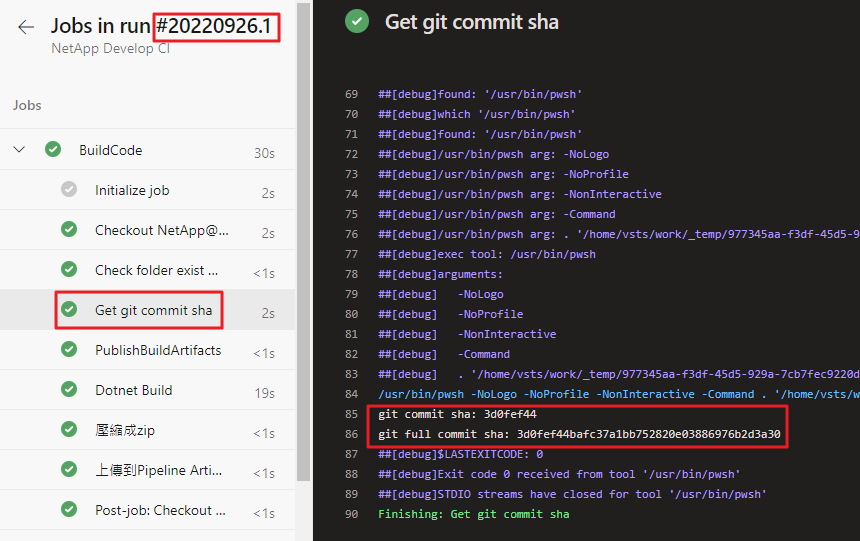Open the Post-job: Checkout ... step
Screen dimensions: 860x541
coord(160,511)
